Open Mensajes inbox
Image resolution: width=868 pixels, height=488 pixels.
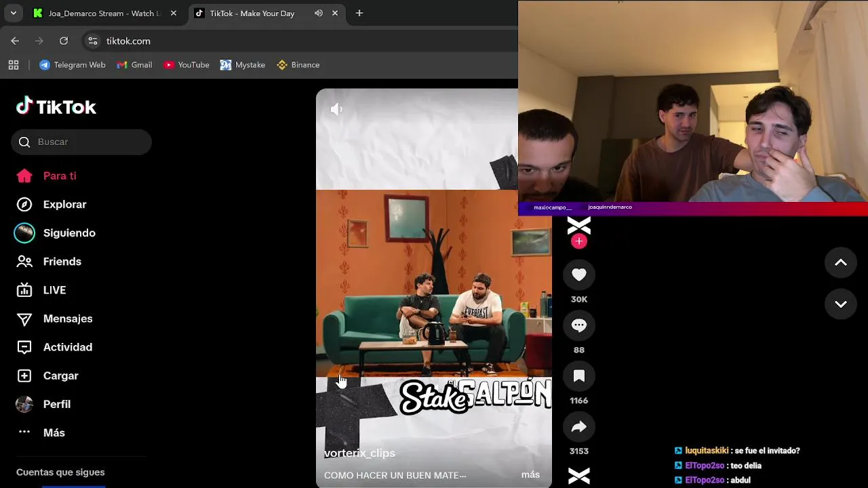pyautogui.click(x=68, y=319)
